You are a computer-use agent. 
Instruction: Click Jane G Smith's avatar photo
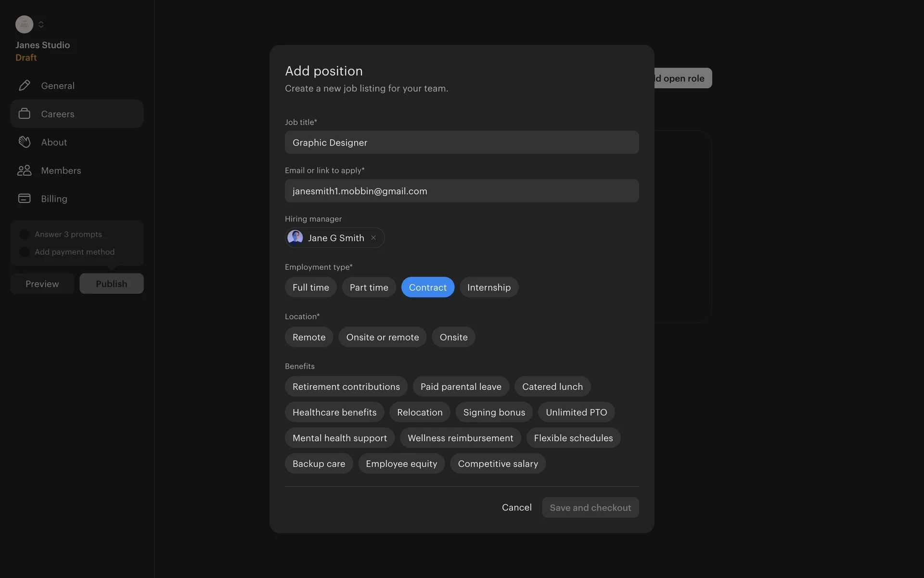point(295,237)
